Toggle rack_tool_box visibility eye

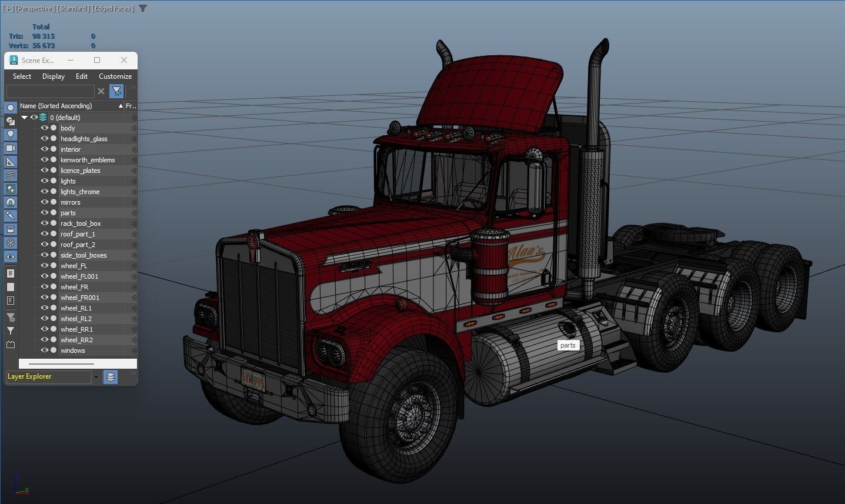pos(44,223)
